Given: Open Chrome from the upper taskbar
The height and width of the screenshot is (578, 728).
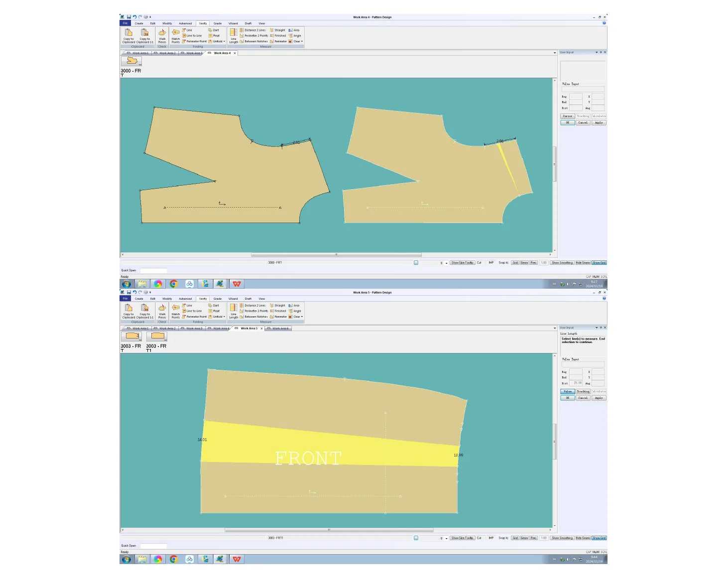Looking at the screenshot, I should (x=174, y=284).
